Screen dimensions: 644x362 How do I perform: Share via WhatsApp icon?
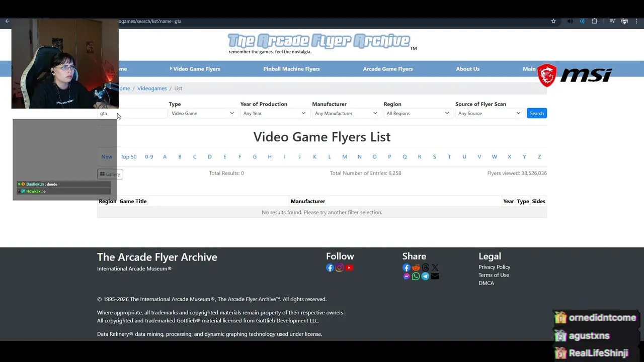tap(416, 276)
